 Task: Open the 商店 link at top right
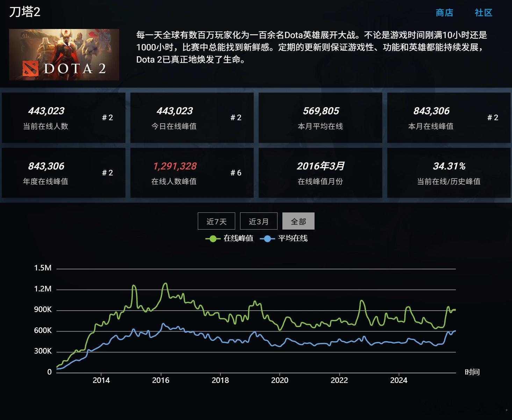coord(444,13)
